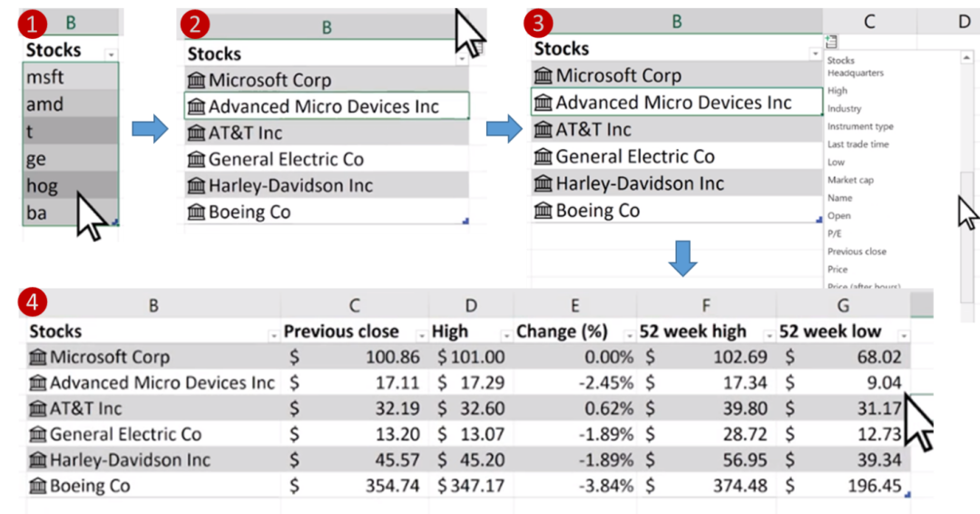Select column C header in panel 3
The height and width of the screenshot is (514, 980).
coord(869,22)
